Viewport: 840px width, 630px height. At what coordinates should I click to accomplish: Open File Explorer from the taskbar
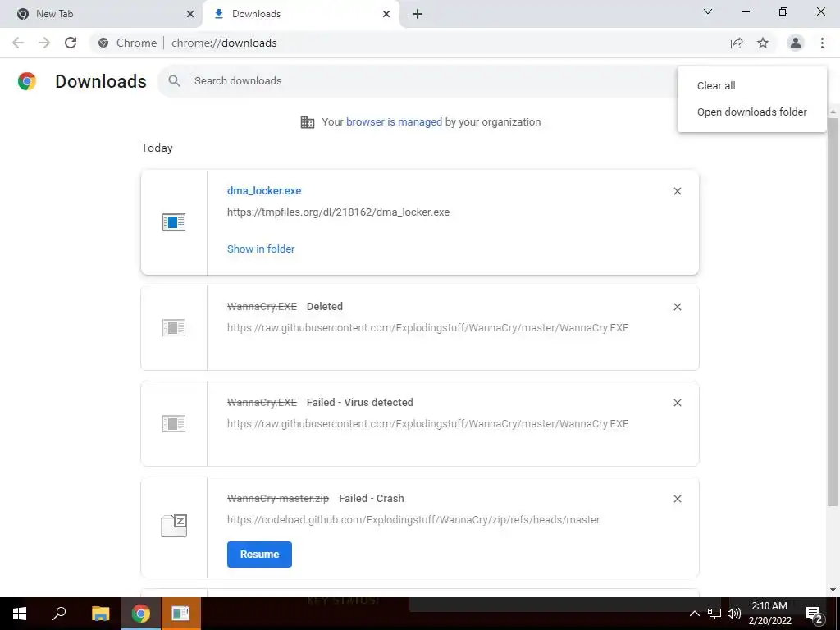(x=100, y=614)
